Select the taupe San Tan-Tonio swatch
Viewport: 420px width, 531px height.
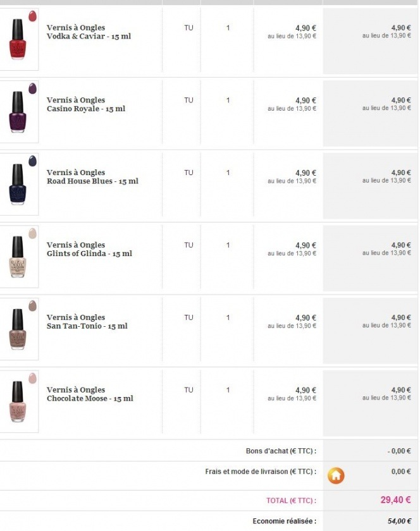pos(32,306)
